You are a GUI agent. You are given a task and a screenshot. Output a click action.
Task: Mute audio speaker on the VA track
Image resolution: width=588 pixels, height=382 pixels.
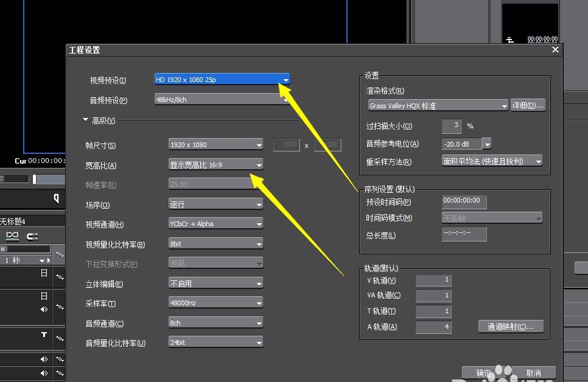[x=44, y=309]
